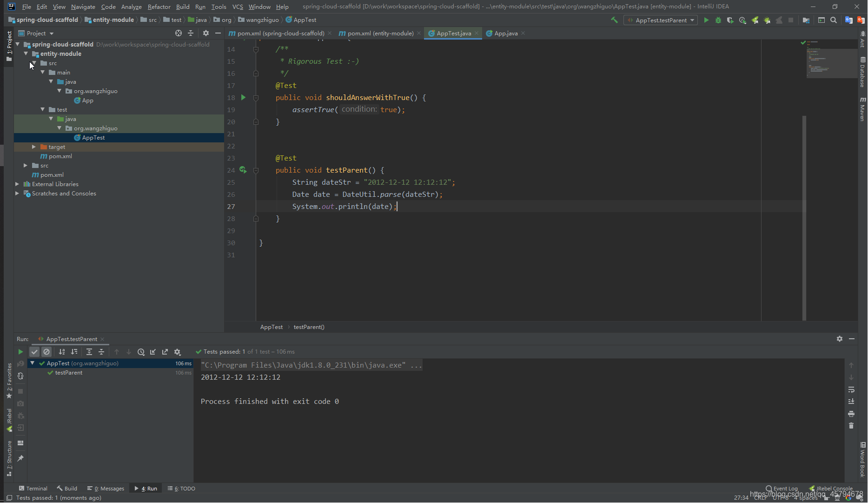Click the Run with profiler icon
The image size is (868, 503).
point(742,20)
